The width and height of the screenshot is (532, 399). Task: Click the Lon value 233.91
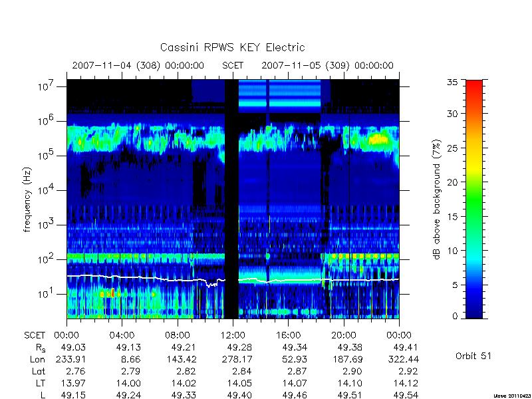[70, 359]
